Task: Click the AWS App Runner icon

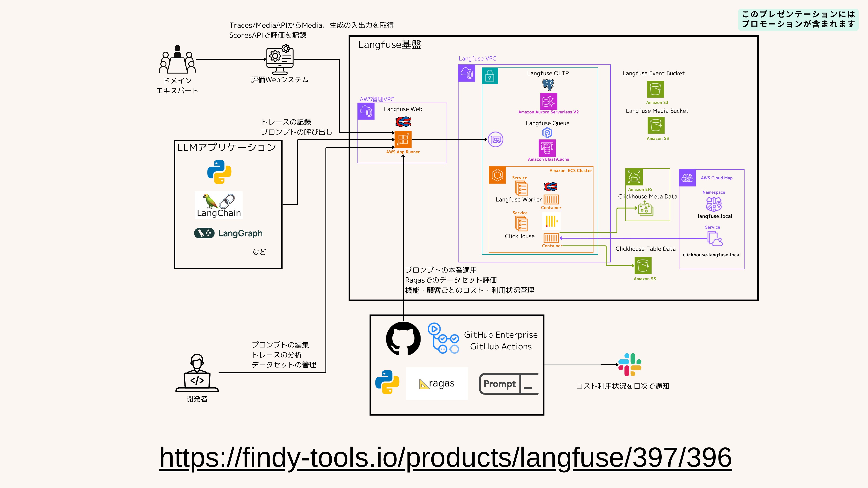Action: tap(403, 139)
